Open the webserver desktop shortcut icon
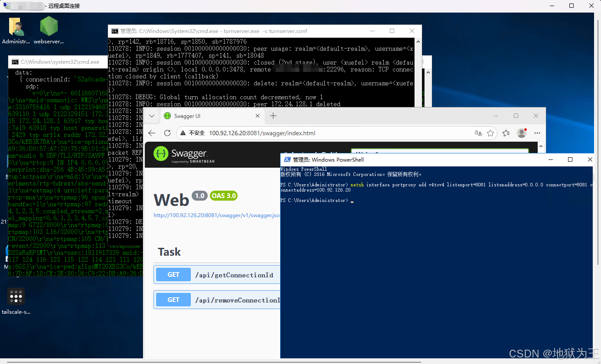Viewport: 601px width, 364px height. (x=49, y=30)
